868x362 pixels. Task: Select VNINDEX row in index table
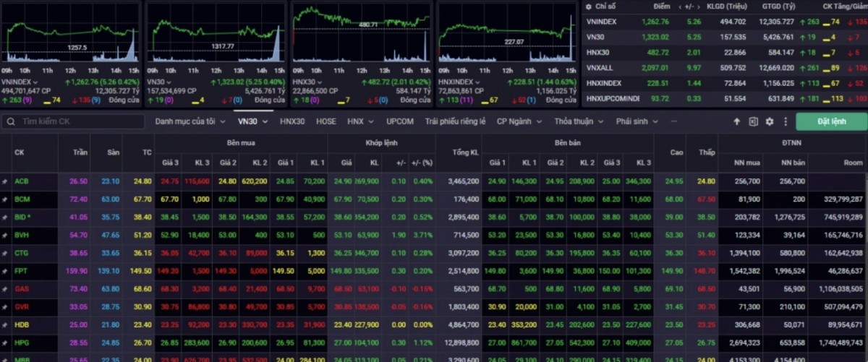tap(725, 22)
